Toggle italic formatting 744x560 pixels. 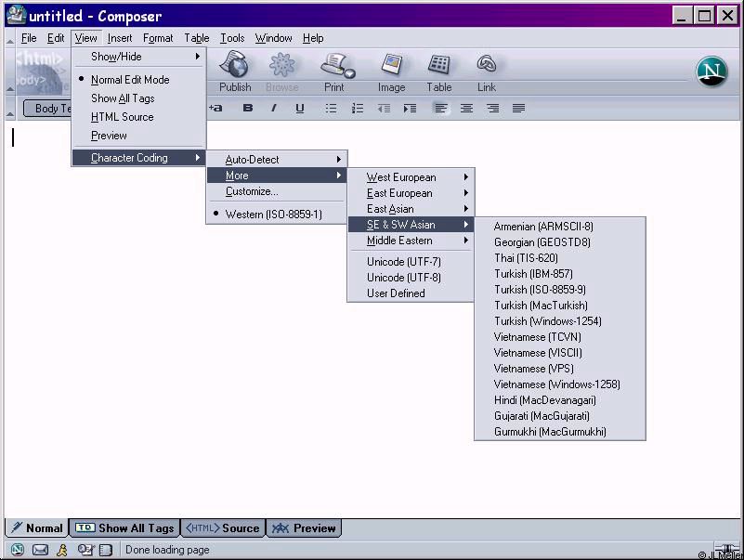[x=273, y=109]
